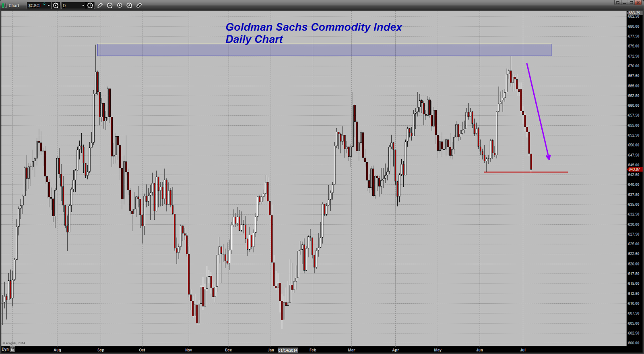This screenshot has width=644, height=354.
Task: Click the Mar label on time axis
Action: click(x=351, y=350)
